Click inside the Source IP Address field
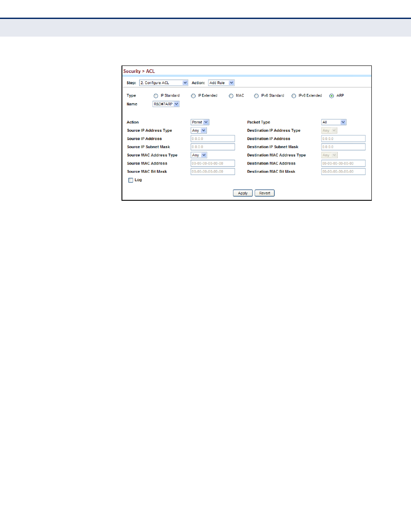 click(x=212, y=138)
